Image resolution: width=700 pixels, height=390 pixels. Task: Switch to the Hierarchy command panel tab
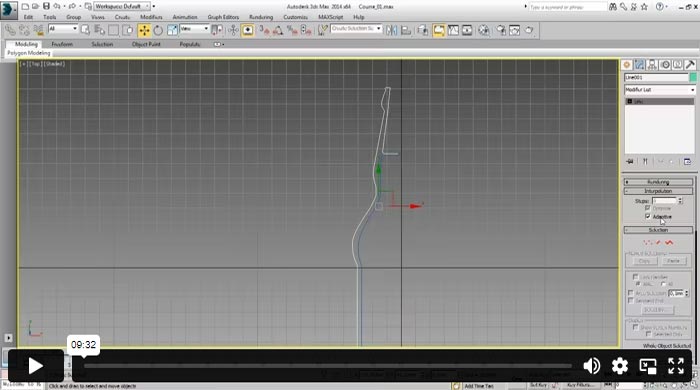point(652,65)
